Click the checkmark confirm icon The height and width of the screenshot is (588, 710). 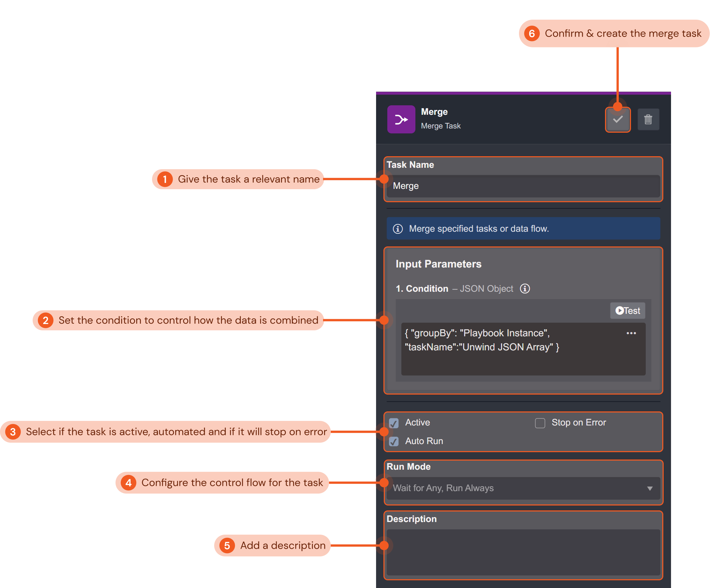[618, 120]
